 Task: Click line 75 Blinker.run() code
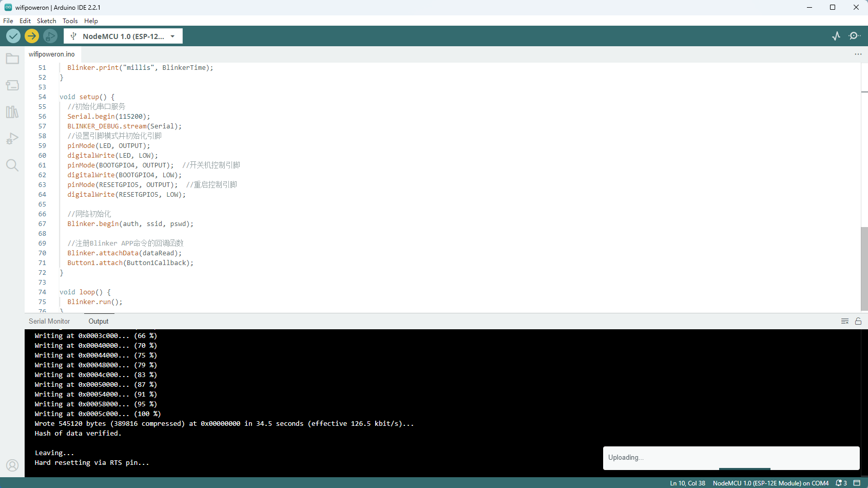[95, 302]
